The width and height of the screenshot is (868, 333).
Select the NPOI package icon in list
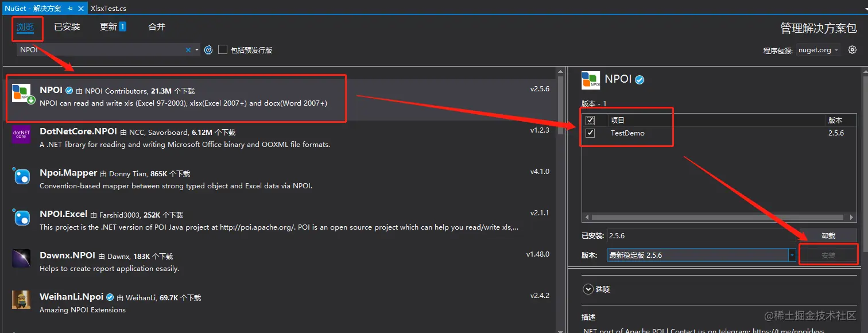[22, 94]
